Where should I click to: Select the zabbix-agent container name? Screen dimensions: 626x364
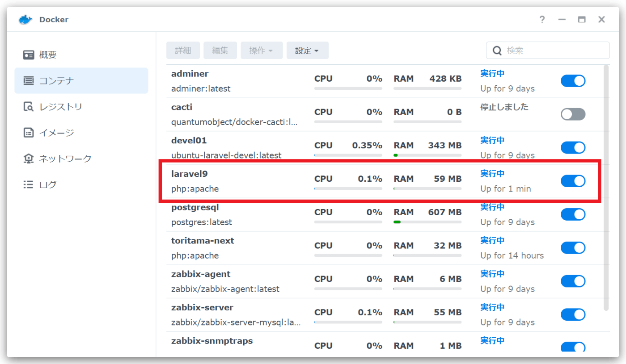pos(201,274)
